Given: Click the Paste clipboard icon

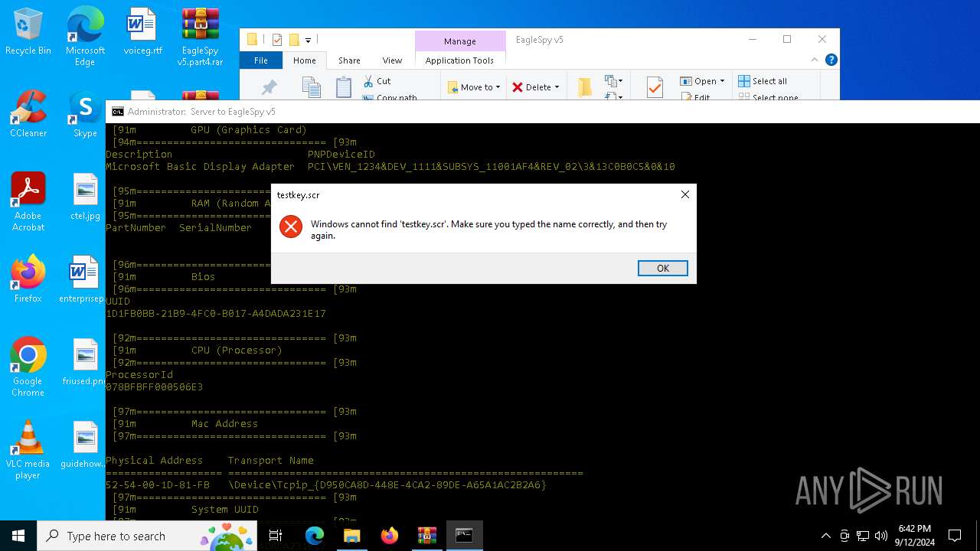Looking at the screenshot, I should tap(344, 87).
